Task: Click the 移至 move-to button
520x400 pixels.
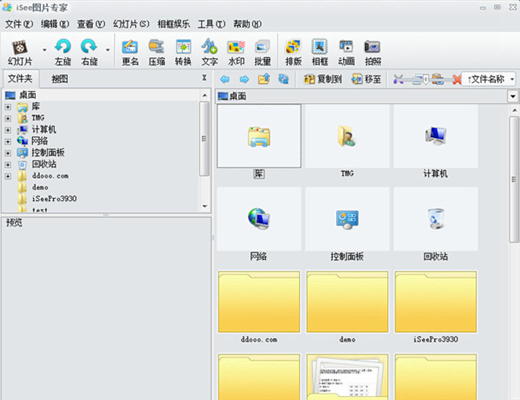Action: click(366, 79)
